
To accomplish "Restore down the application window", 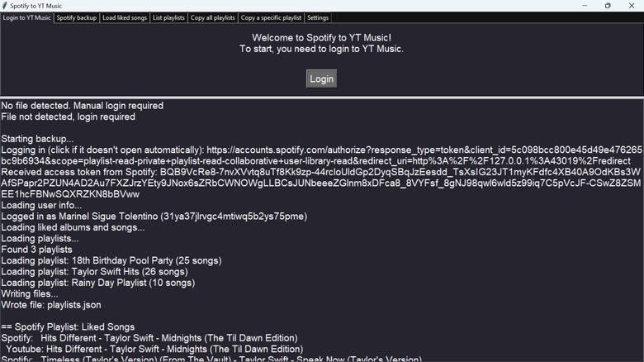I will click(x=608, y=6).
